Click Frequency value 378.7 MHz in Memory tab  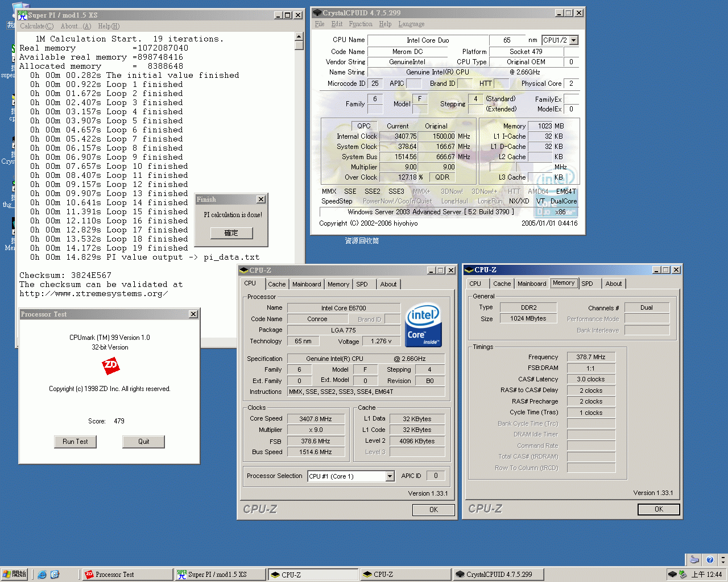(591, 357)
